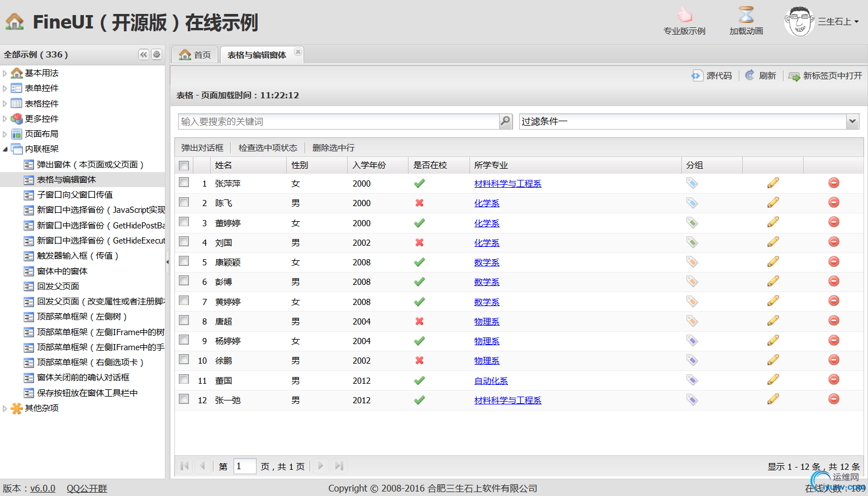This screenshot has height=496, width=868.
Task: Open the 三生石上 user menu
Action: 837,22
